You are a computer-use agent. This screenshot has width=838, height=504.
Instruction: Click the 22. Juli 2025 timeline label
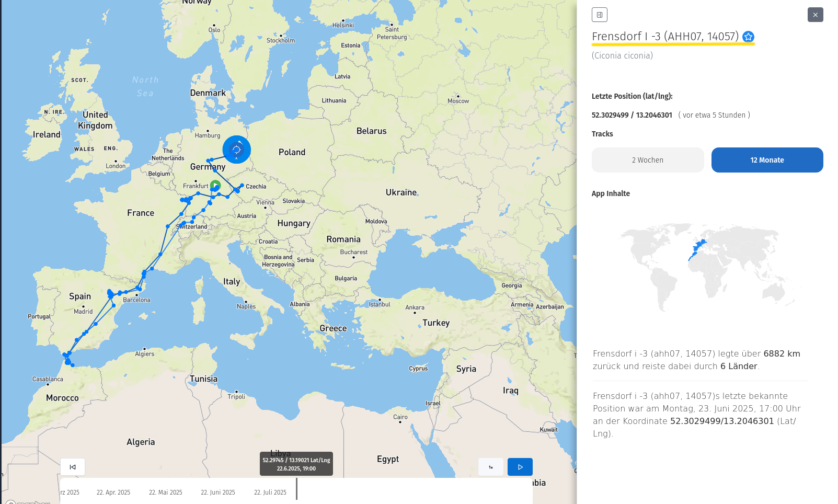pyautogui.click(x=270, y=492)
